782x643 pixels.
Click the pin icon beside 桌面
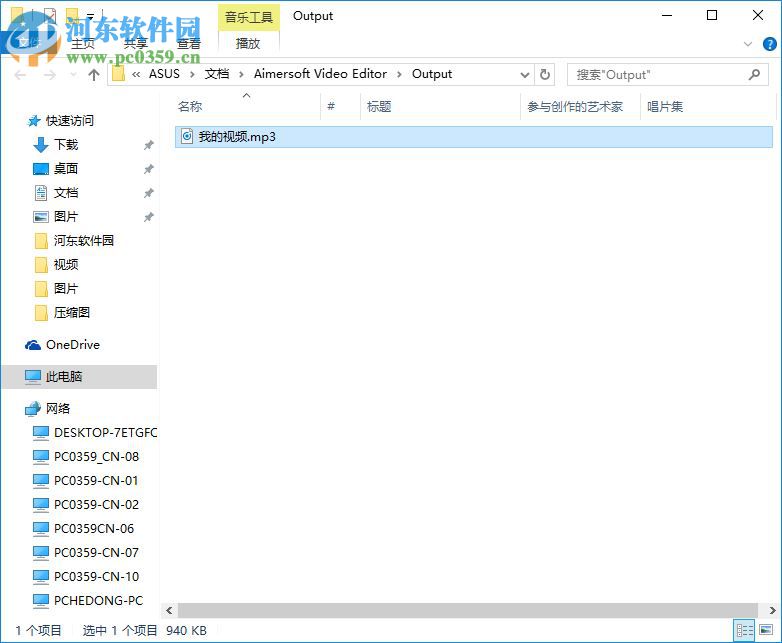point(149,169)
